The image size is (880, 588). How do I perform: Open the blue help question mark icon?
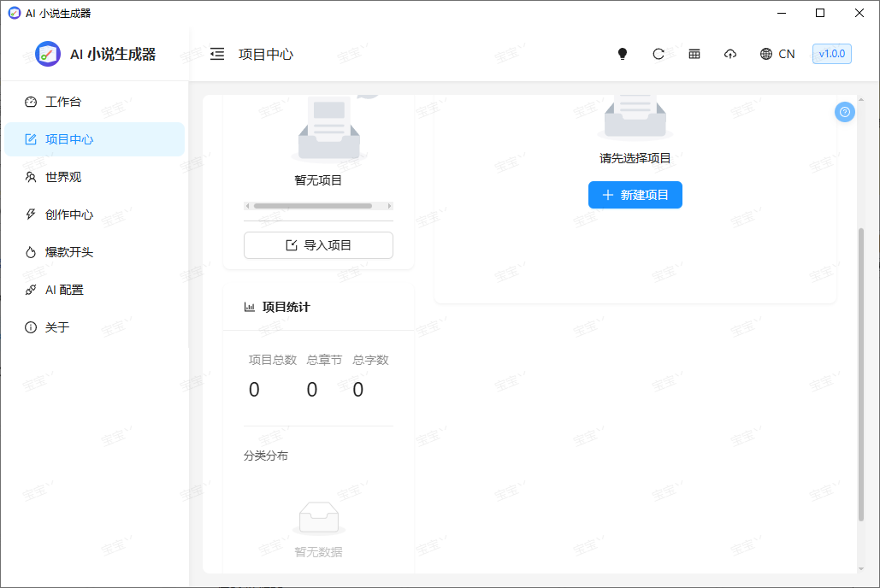point(845,112)
